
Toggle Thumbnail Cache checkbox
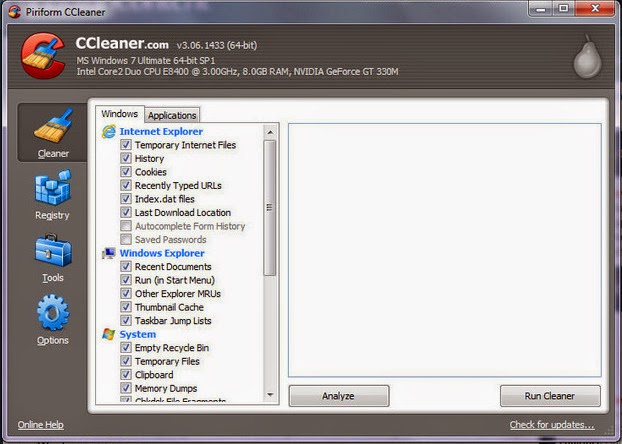(126, 307)
